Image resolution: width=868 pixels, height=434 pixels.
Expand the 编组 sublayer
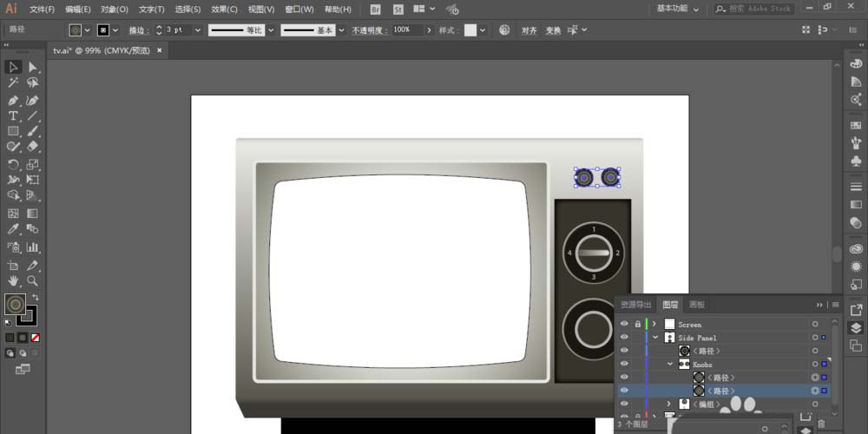tap(669, 404)
